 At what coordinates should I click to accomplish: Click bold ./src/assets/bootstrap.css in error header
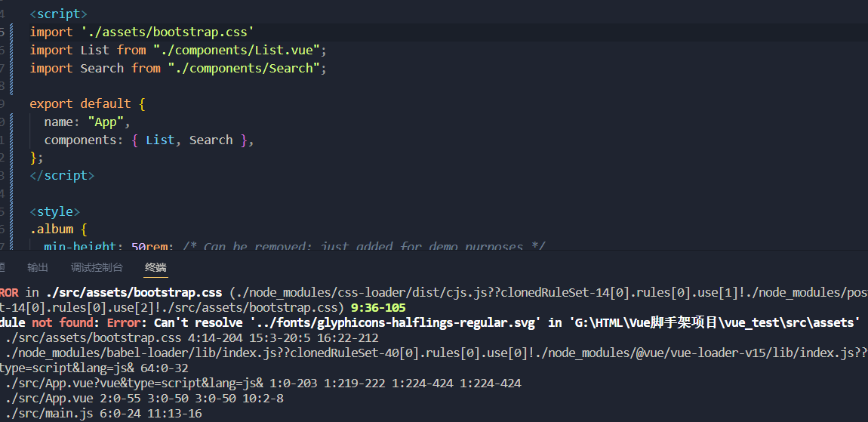[x=134, y=292]
